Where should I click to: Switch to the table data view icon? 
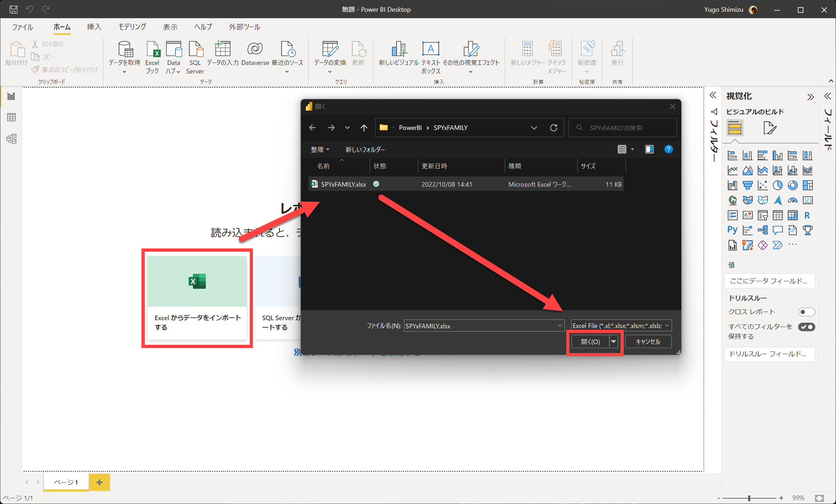click(11, 117)
